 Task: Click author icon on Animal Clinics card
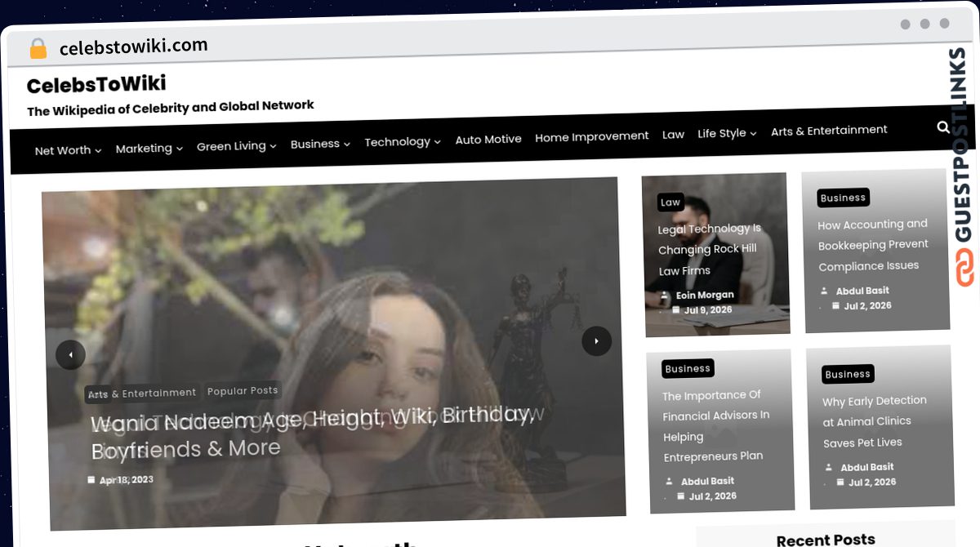[x=829, y=468]
